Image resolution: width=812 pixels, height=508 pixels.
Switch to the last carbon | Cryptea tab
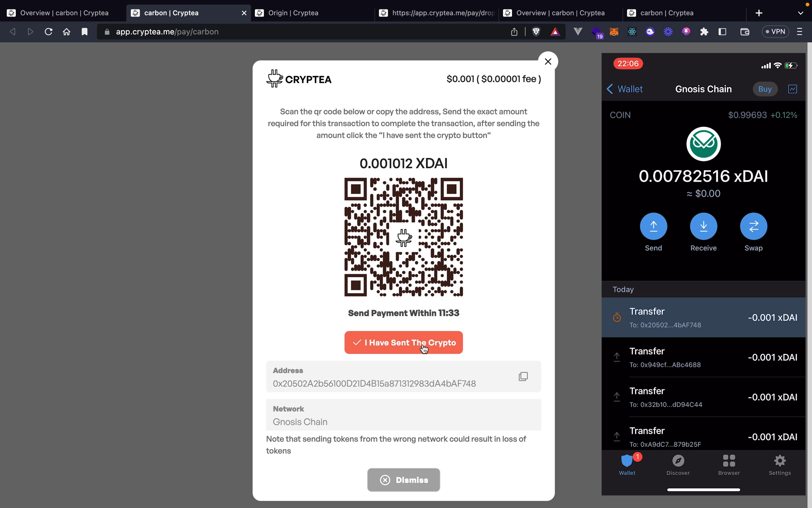click(x=684, y=13)
